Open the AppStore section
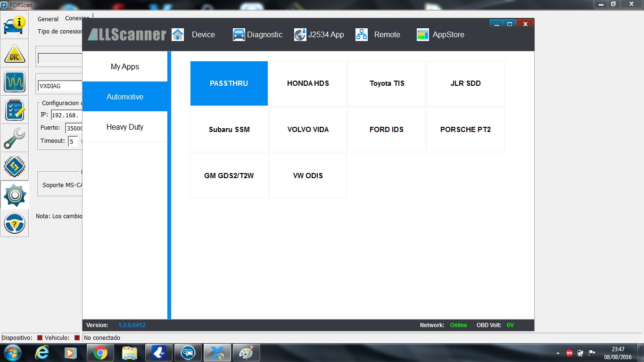Screen dimensions: 644x362 click(x=440, y=35)
